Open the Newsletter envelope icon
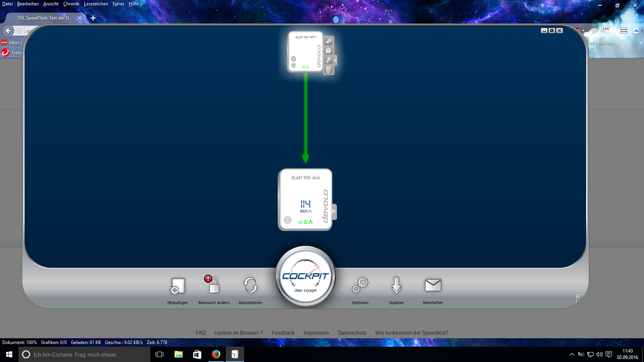The width and height of the screenshot is (644, 362). click(433, 285)
